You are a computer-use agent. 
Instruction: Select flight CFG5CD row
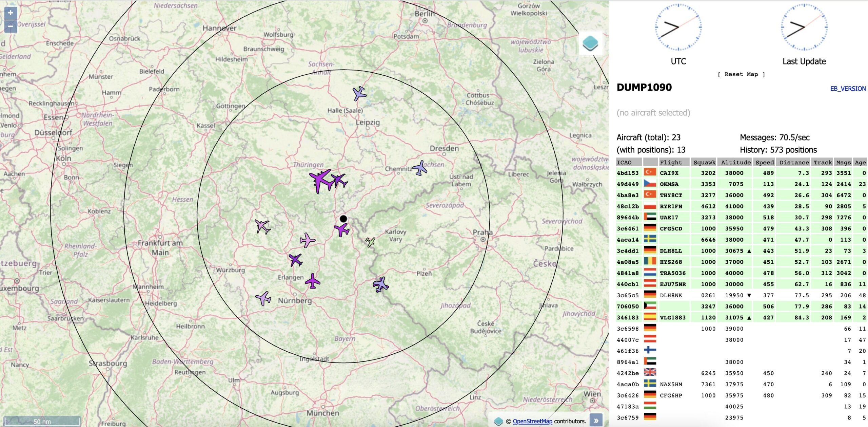pyautogui.click(x=741, y=228)
